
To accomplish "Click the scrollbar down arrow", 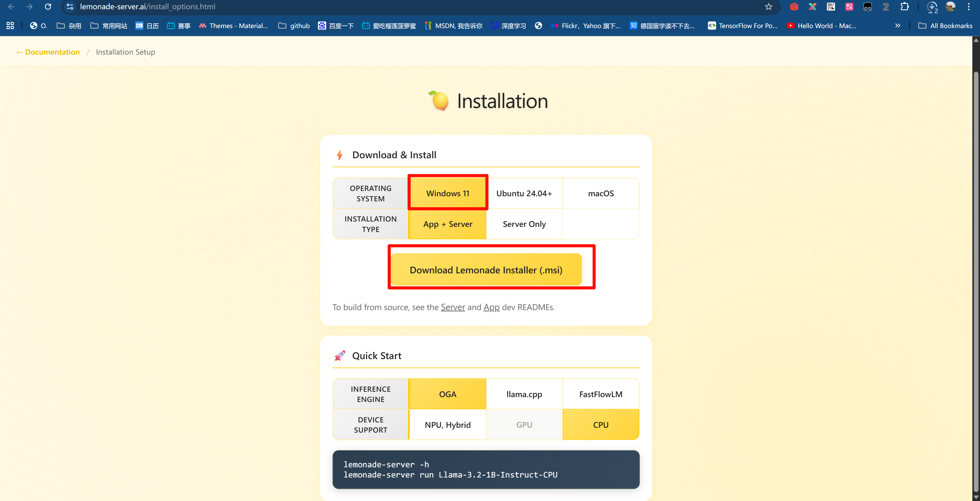I will point(976,497).
